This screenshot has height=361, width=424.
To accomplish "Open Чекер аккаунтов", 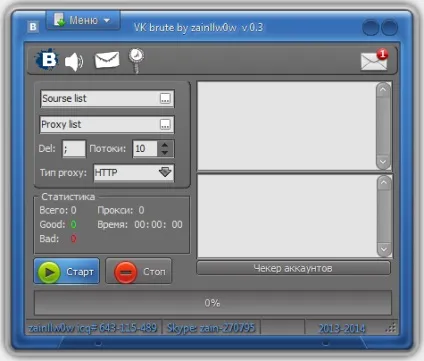I will 293,268.
